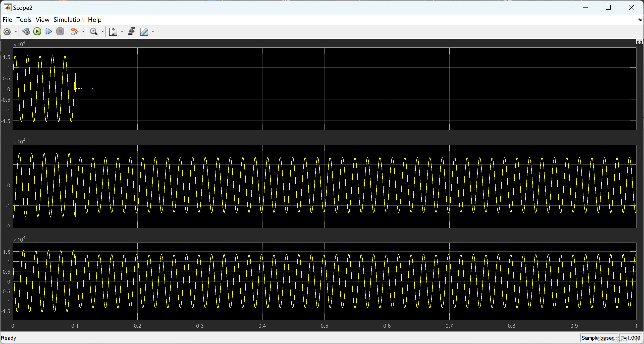Expand zoom tool dropdown arrow
Viewport: 644px width, 344px height.
(102, 32)
